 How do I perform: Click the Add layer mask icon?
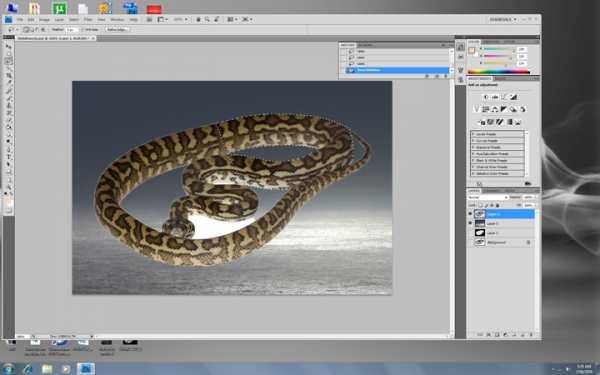tap(497, 335)
